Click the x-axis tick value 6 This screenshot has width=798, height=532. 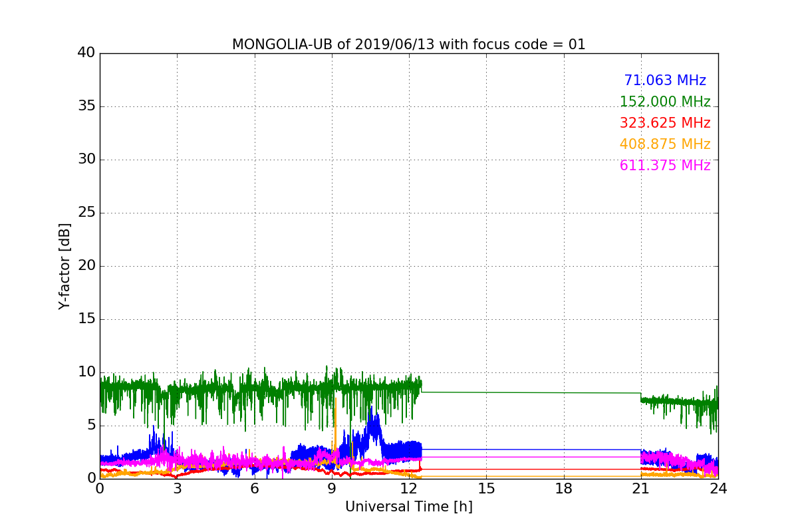(254, 488)
